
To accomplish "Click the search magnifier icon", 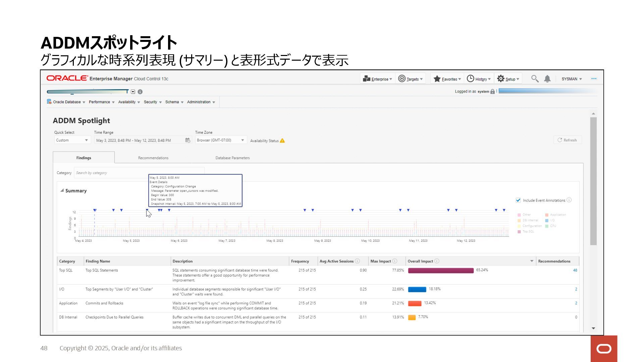I will [535, 79].
